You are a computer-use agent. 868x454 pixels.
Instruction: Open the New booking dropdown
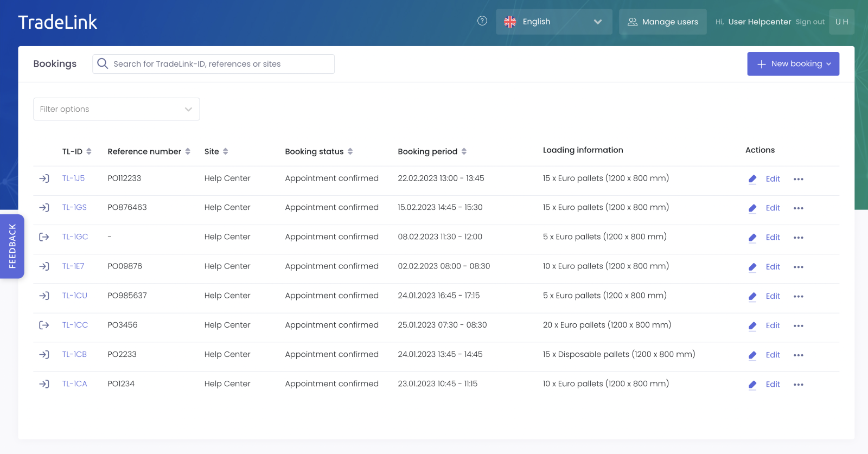point(793,64)
